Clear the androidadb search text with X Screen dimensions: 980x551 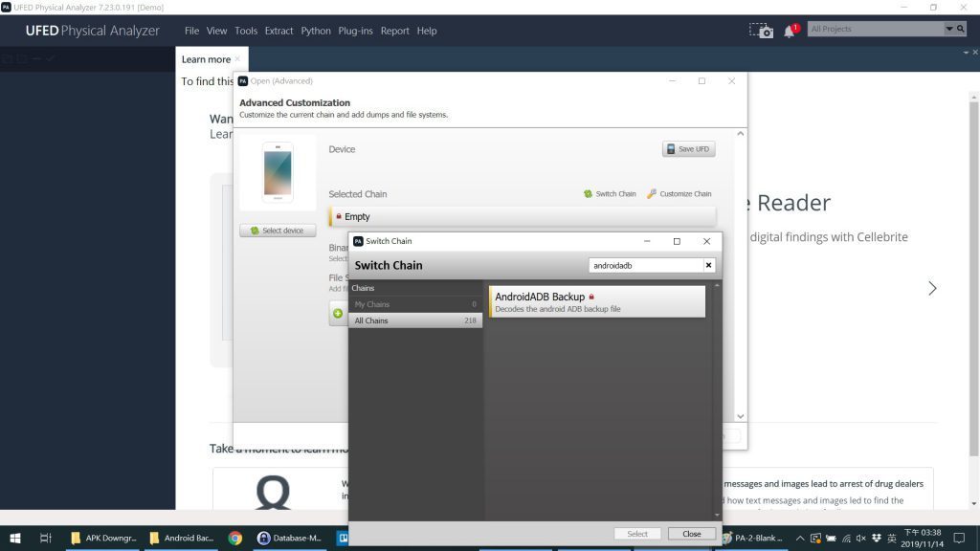[x=709, y=266]
